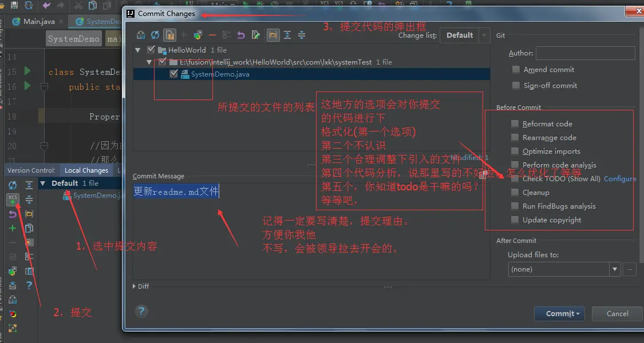The height and width of the screenshot is (343, 644).
Task: Select Local Changes tab
Action: pos(86,170)
